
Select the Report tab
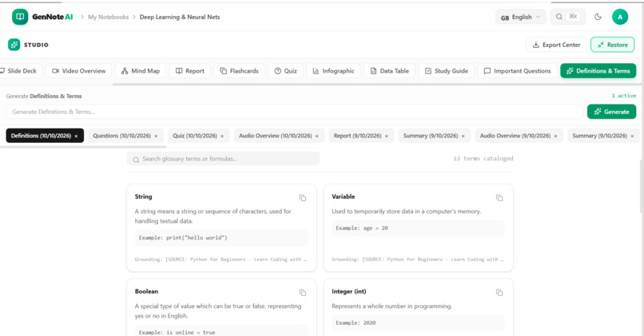pos(189,71)
